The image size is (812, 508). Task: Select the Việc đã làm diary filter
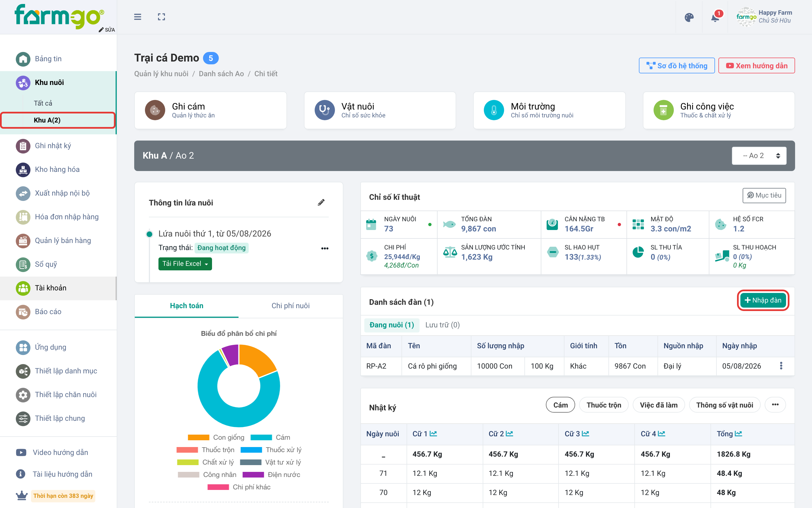pyautogui.click(x=658, y=405)
